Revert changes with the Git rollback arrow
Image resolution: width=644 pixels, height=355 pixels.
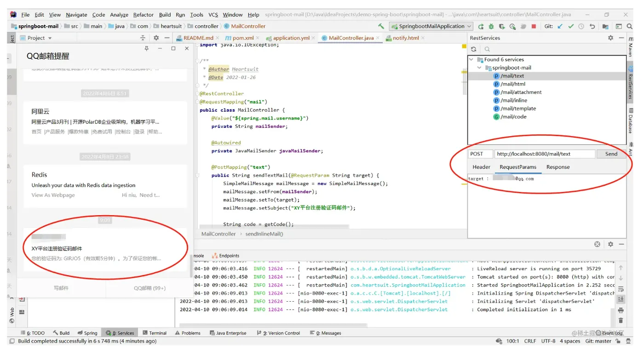592,26
